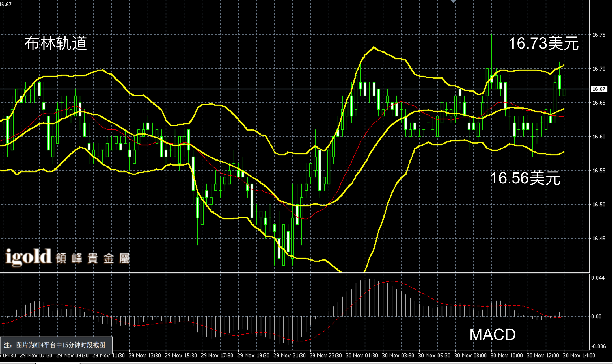Click the 16.75 price scale label
Image resolution: width=613 pixels, height=364 pixels.
coord(599,35)
